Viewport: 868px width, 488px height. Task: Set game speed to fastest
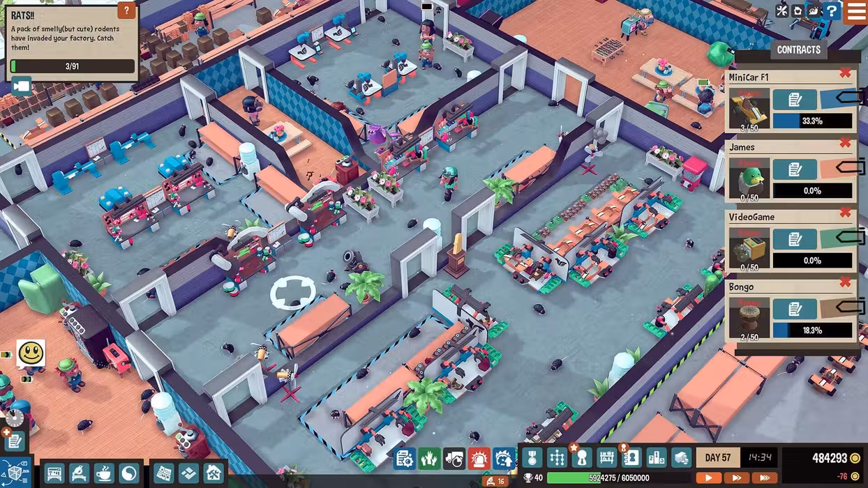pyautogui.click(x=765, y=478)
